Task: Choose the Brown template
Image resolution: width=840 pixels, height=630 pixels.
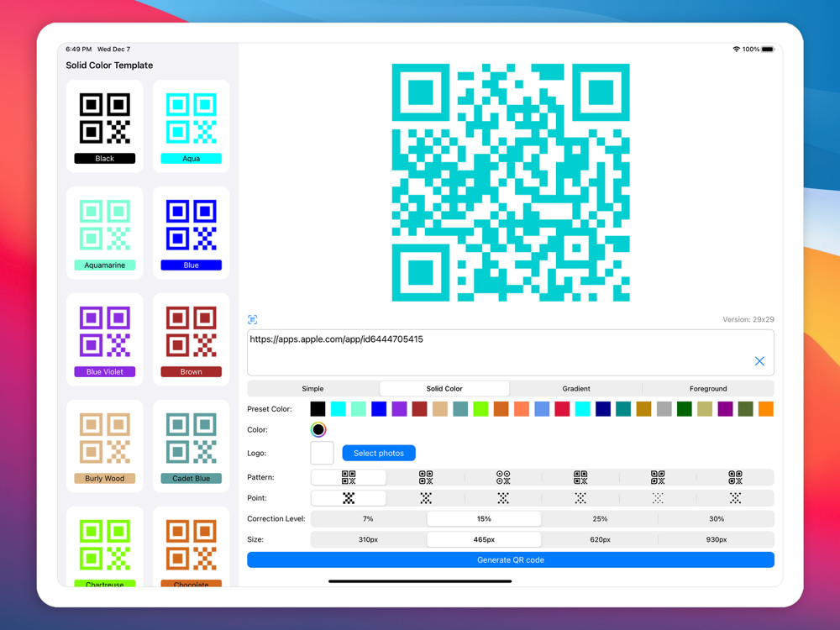Action: point(192,339)
